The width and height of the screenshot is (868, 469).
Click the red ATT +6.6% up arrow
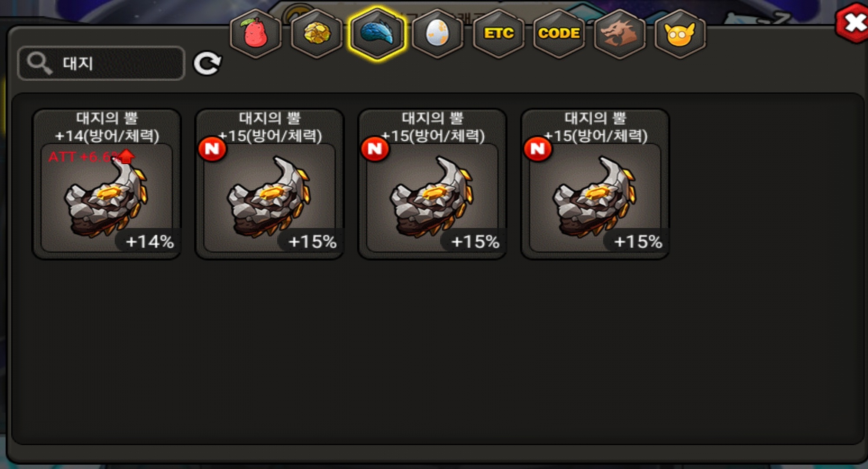coord(126,156)
